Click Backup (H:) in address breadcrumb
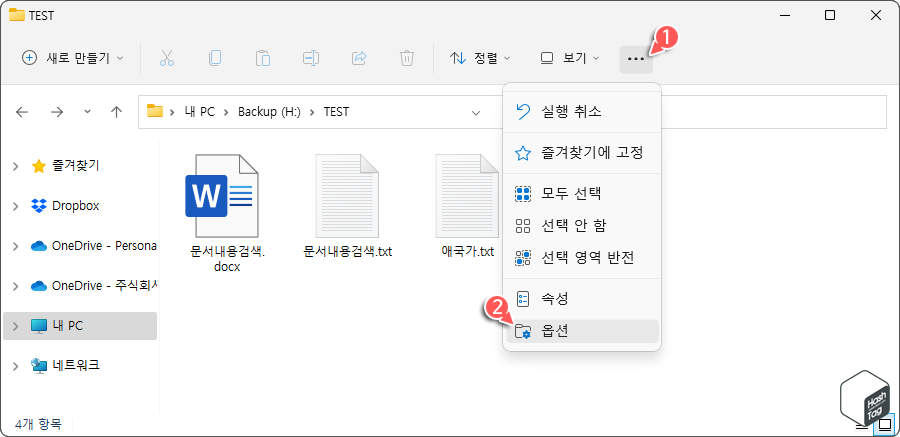 pos(269,112)
